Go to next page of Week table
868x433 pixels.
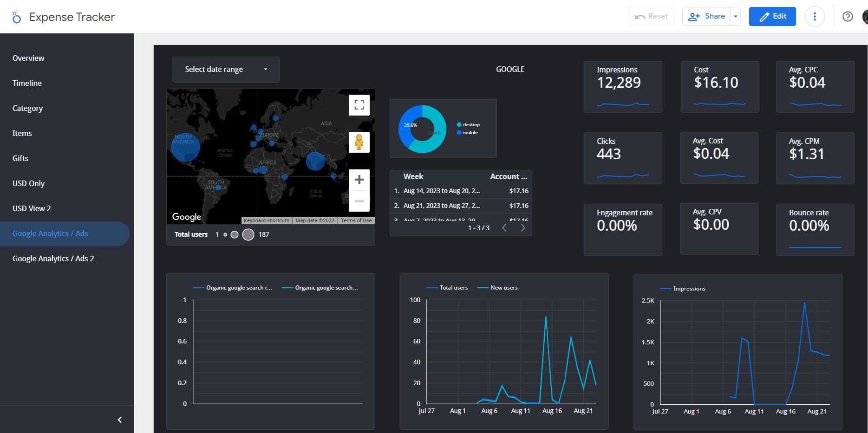click(x=523, y=228)
